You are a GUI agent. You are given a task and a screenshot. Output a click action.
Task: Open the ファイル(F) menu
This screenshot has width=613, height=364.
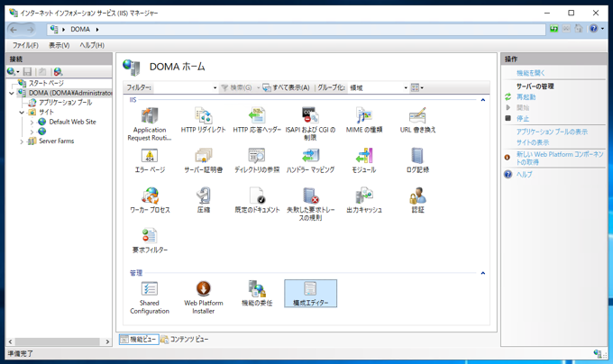(x=25, y=45)
